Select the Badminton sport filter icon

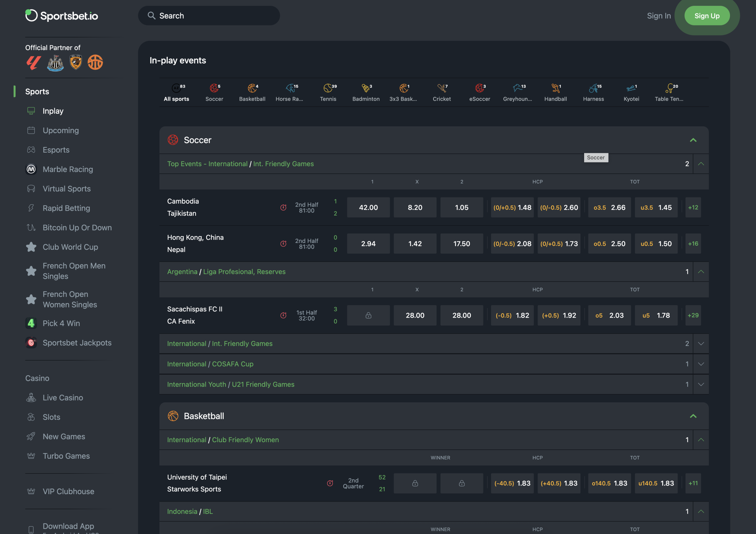point(366,88)
